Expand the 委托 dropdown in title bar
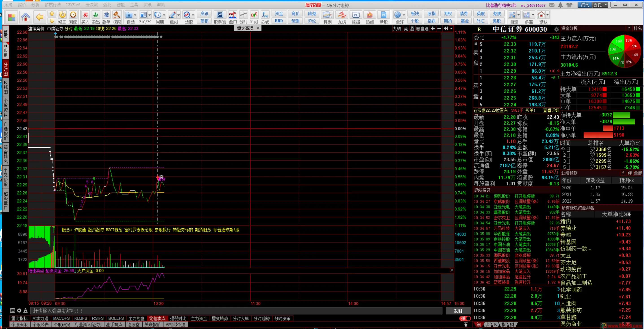Screen dimensions: 644x329 point(606,5)
